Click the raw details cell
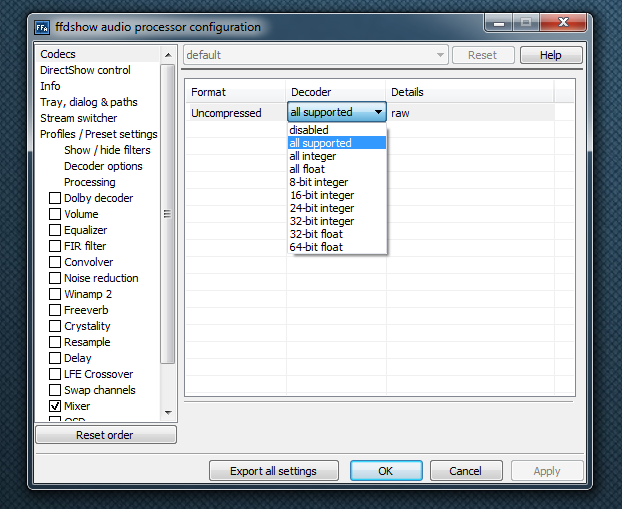Screen dimensions: 622x509 click(470, 113)
